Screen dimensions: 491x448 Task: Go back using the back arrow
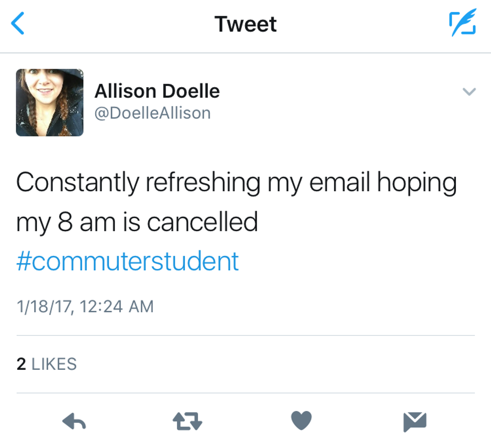coord(18,24)
